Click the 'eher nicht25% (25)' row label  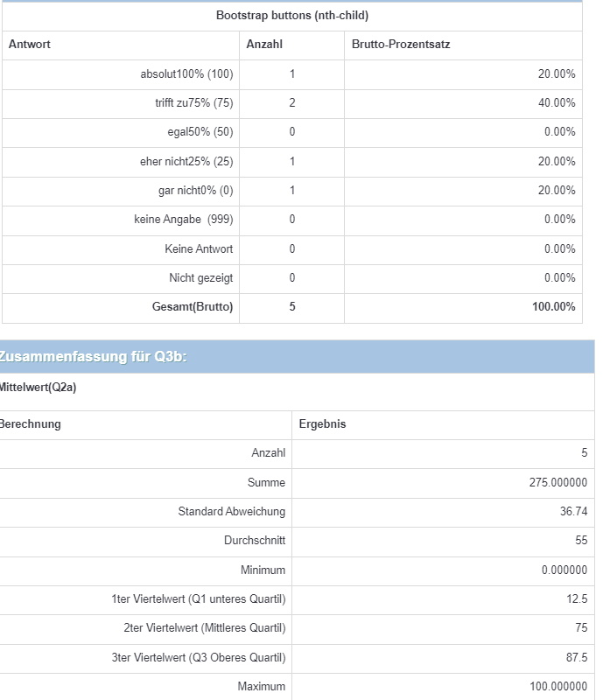(x=186, y=162)
